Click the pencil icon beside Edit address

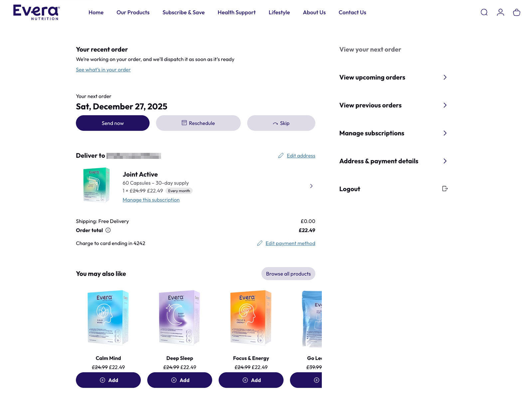(x=281, y=156)
